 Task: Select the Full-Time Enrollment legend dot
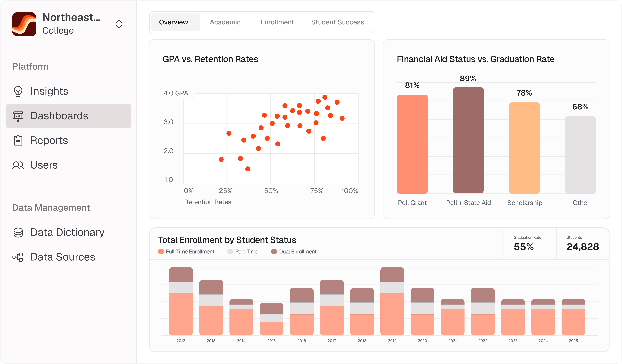coord(161,251)
